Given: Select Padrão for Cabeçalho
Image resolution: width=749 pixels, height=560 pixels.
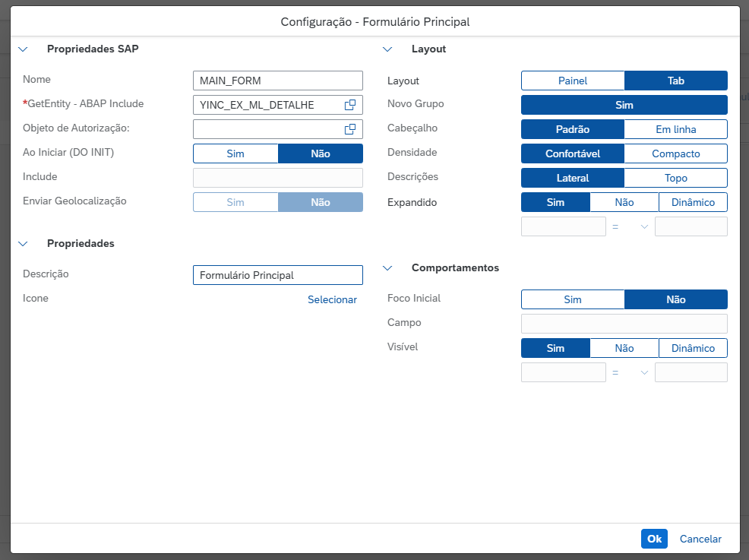Looking at the screenshot, I should coord(573,129).
